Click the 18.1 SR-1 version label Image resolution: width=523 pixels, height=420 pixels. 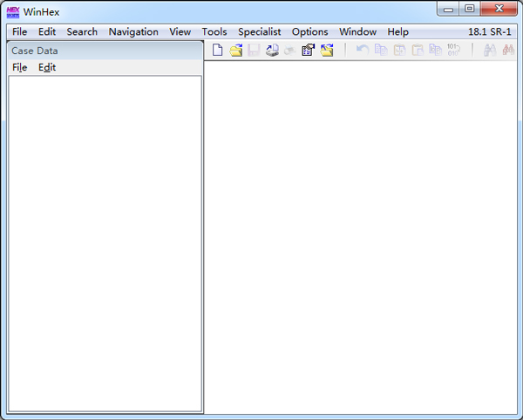489,31
